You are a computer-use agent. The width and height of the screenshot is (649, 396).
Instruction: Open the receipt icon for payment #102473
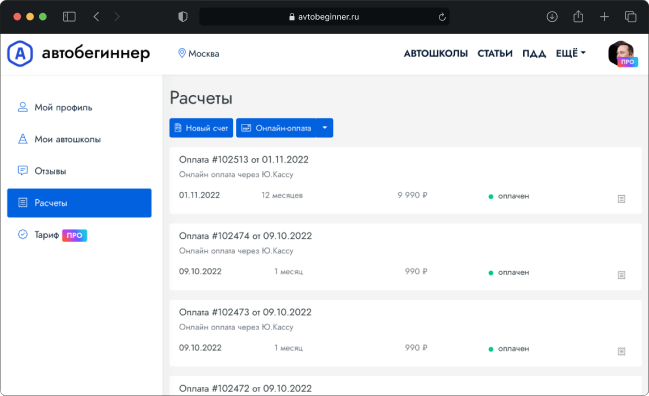[x=621, y=351]
